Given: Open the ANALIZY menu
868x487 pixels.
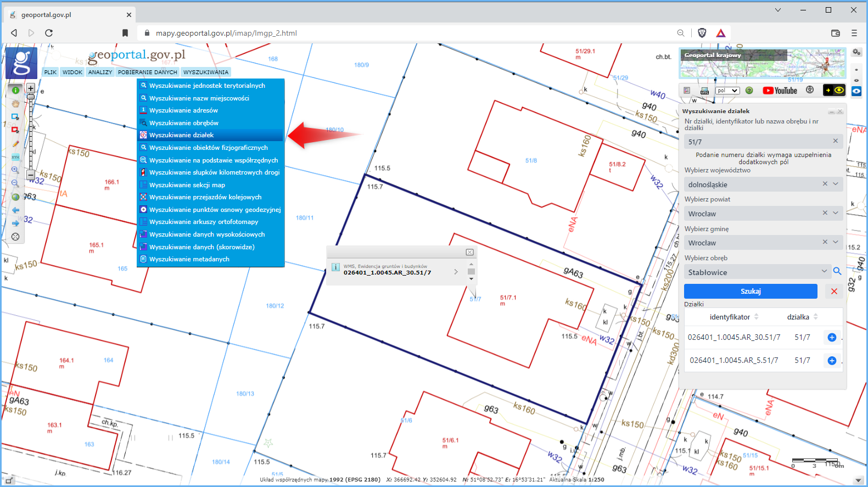Looking at the screenshot, I should [100, 72].
